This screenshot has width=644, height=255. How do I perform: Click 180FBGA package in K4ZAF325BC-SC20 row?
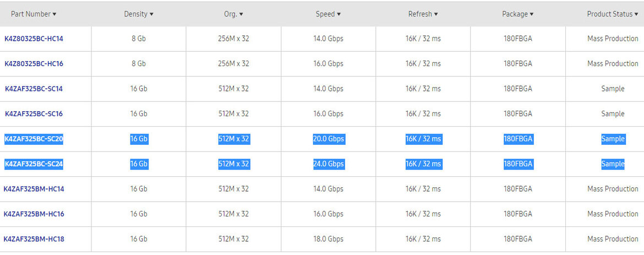(518, 139)
